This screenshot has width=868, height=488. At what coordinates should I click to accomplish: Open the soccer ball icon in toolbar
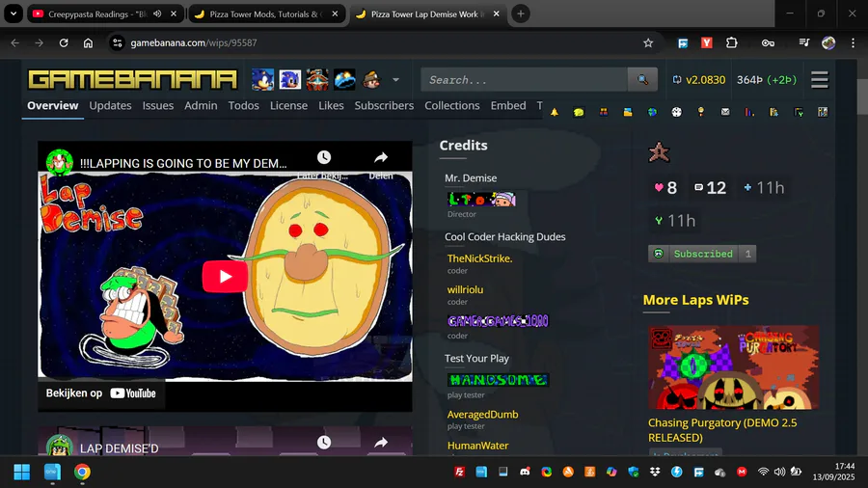coord(676,112)
